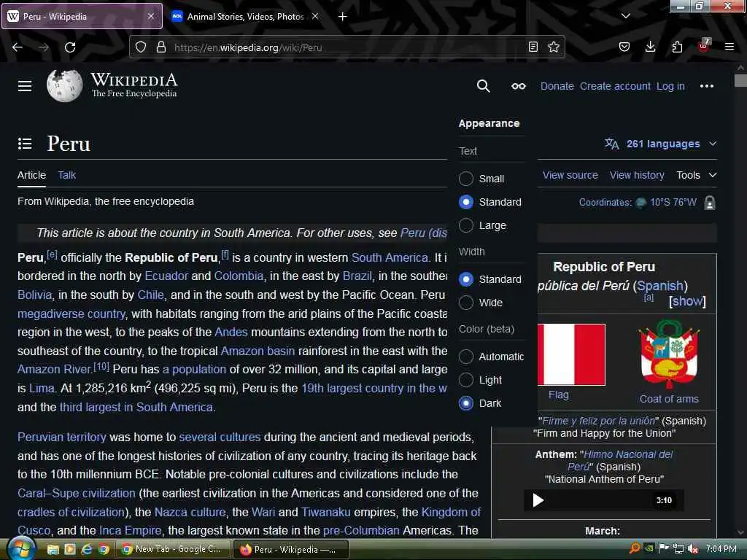Screen dimensions: 747x560
Task: Open the Tools dropdown menu
Action: (x=697, y=175)
